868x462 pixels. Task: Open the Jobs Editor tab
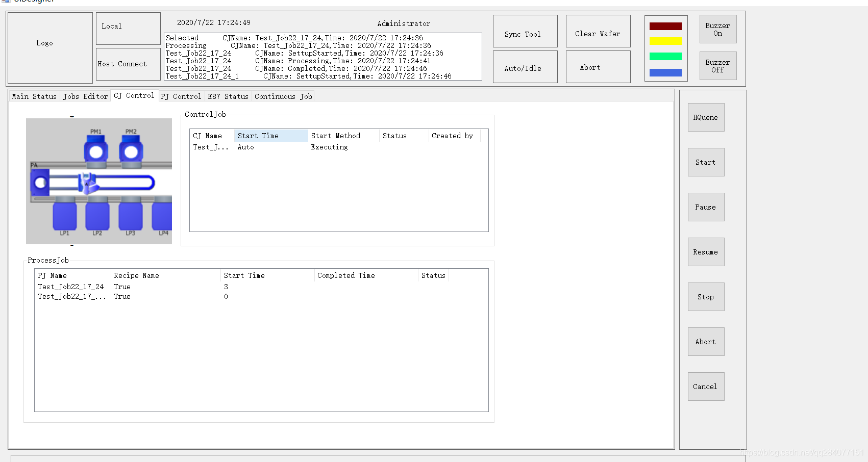click(85, 96)
